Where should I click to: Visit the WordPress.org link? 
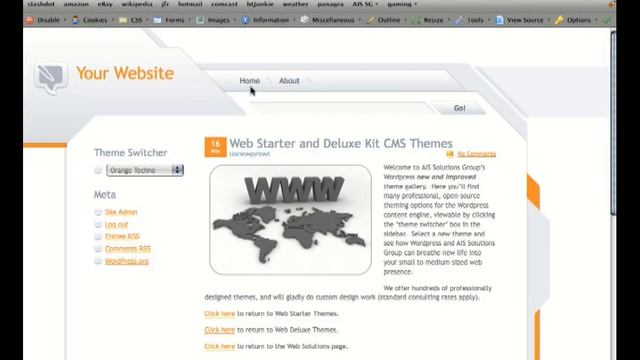[127, 261]
